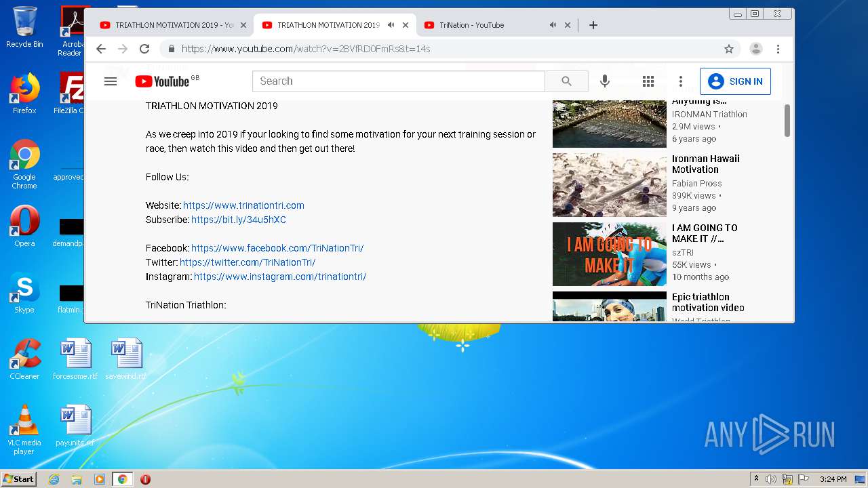Viewport: 868px width, 488px height.
Task: Mute the TriNation tab audio
Action: (x=553, y=25)
